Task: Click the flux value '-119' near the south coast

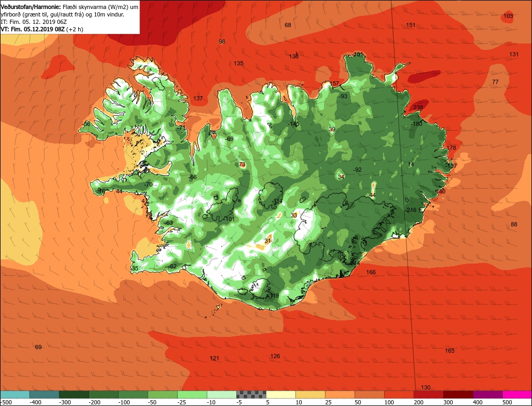Action: [x=273, y=295]
